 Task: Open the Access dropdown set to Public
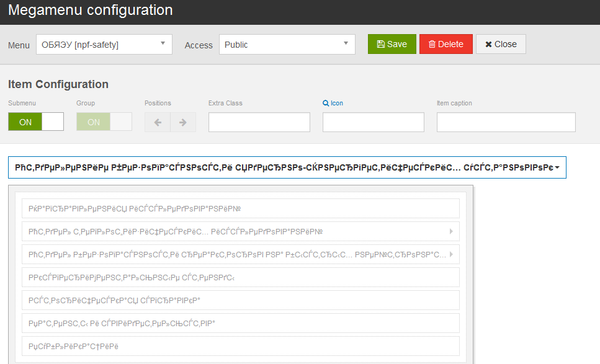pos(287,45)
